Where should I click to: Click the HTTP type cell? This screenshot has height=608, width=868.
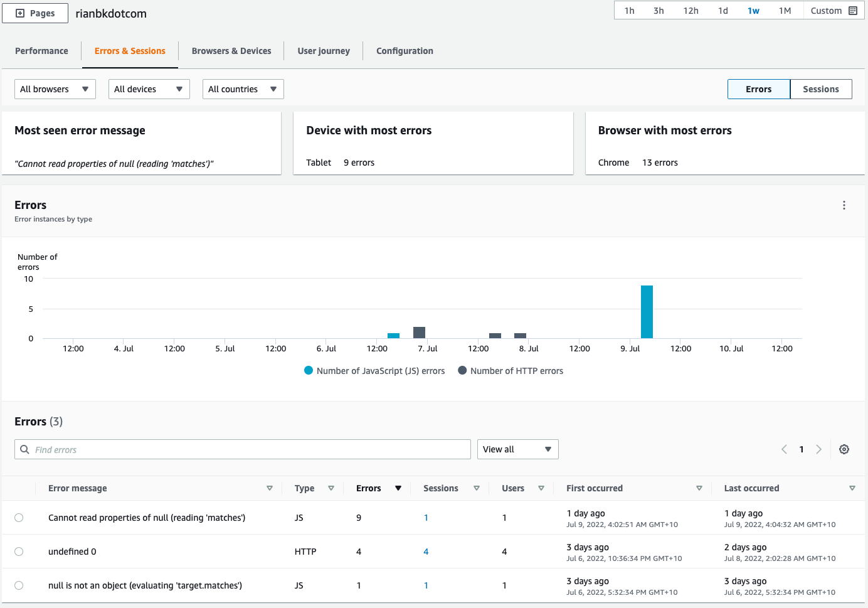[x=305, y=552]
